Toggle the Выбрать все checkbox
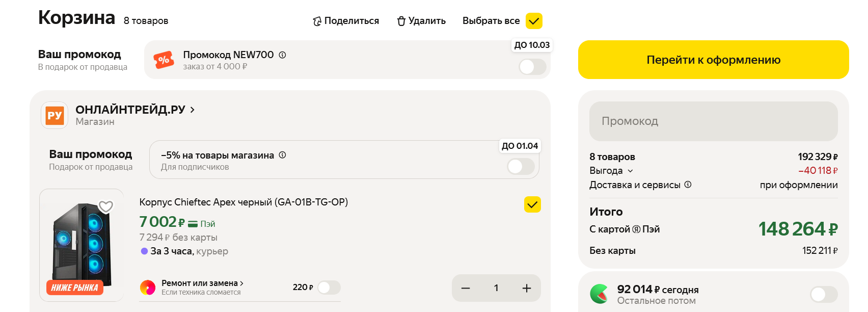This screenshot has height=312, width=868. click(534, 21)
